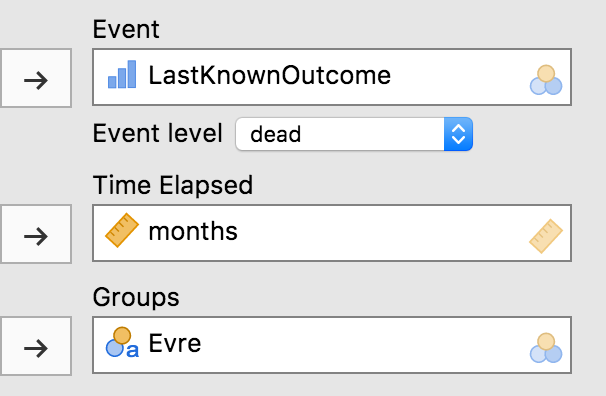Click empty area inside the Time Elapsed box

point(383,233)
